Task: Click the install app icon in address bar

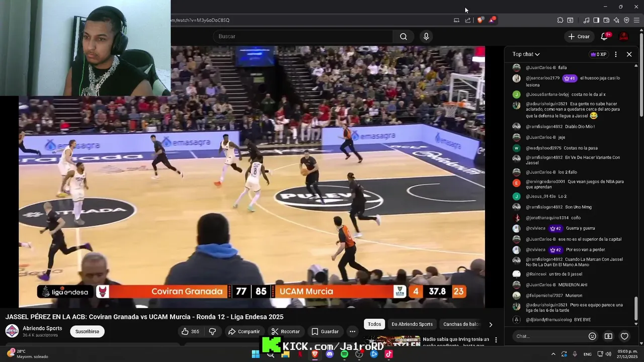Action: 456,20
